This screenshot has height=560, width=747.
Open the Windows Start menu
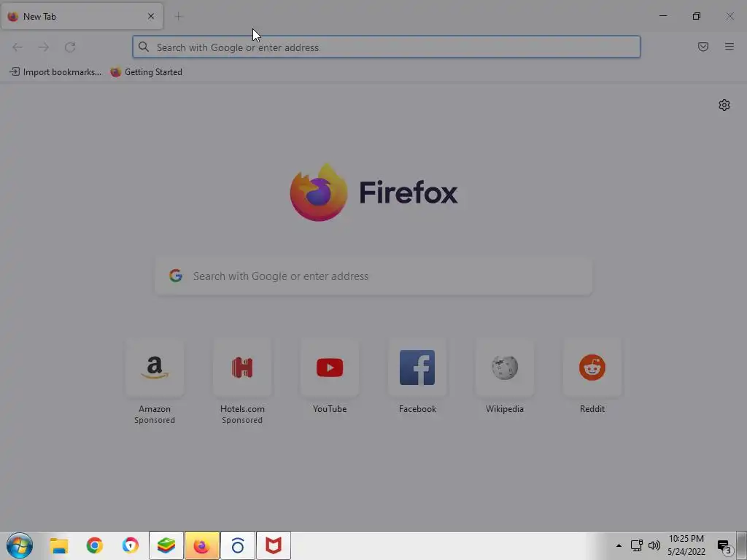(20, 545)
